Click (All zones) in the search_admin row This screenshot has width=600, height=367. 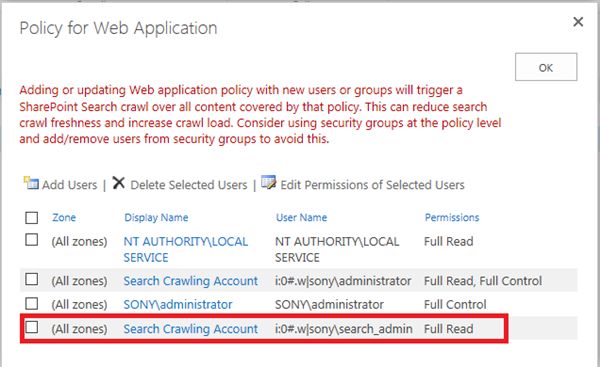80,329
